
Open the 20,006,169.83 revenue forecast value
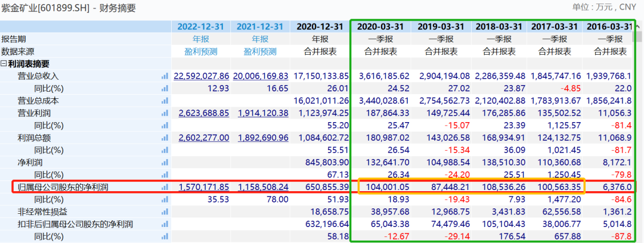click(x=261, y=76)
